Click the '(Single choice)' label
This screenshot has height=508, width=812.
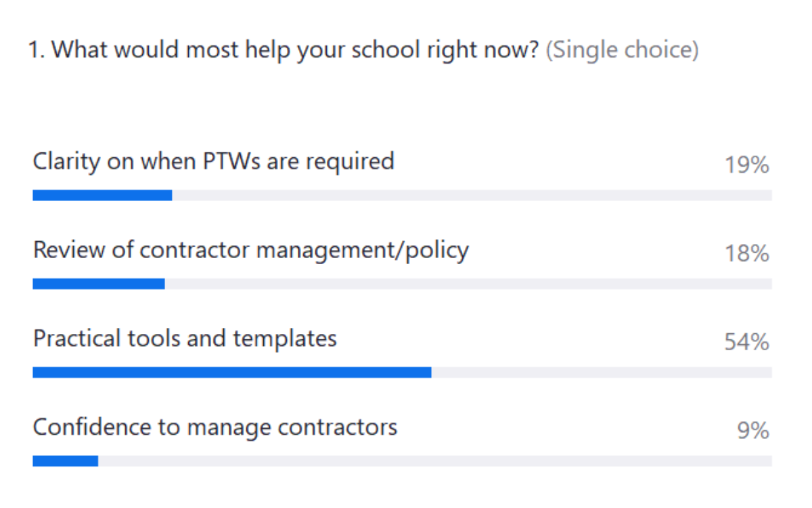622,50
